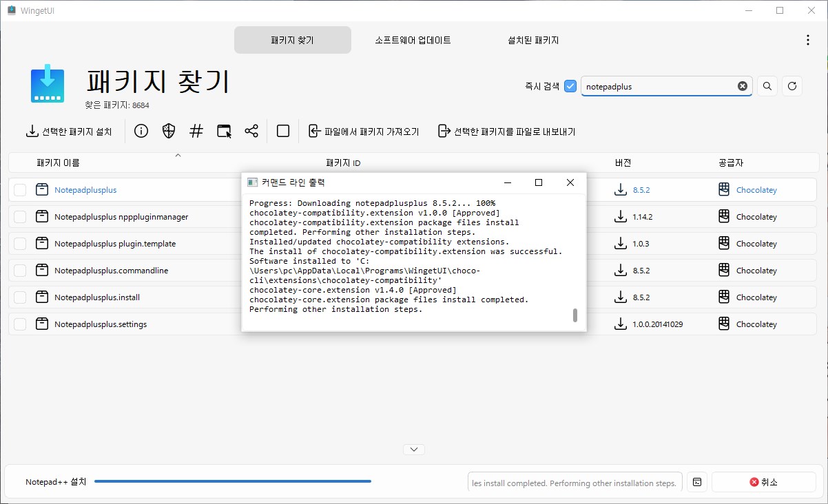The height and width of the screenshot is (504, 828).
Task: Click 선택한 패키지를 파일로 내보내기 export button
Action: (x=506, y=131)
